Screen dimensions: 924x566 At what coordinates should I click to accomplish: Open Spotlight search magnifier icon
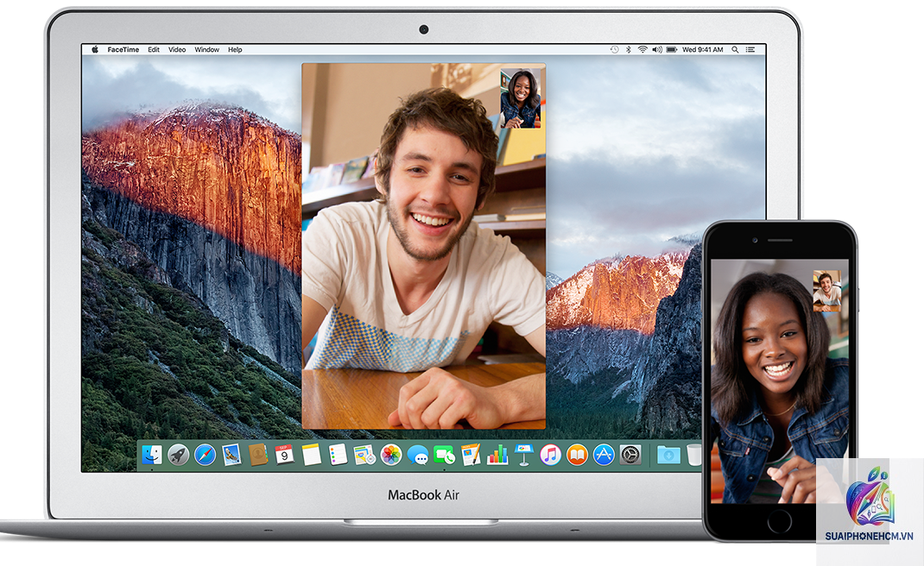click(736, 49)
